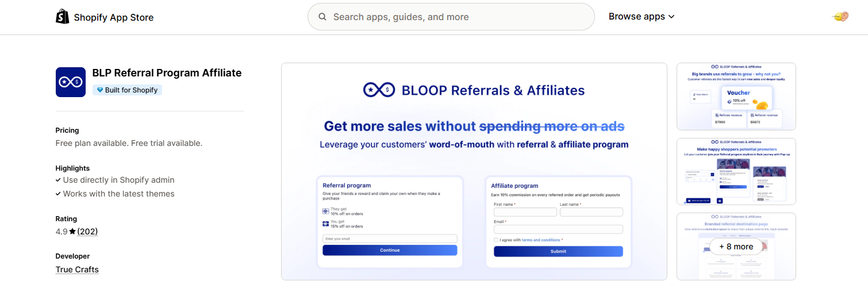Viewport: 868px width, 285px height.
Task: Click the Shopify App Store home link
Action: pos(113,17)
